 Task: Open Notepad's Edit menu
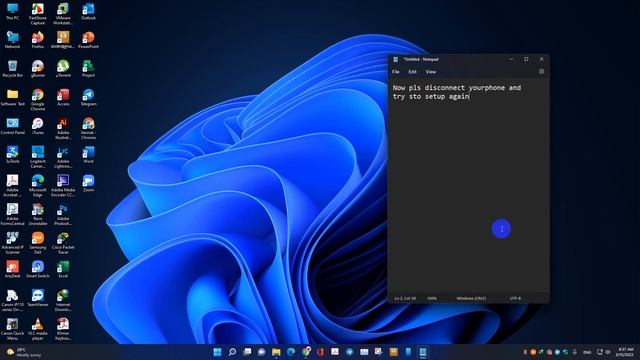pos(412,72)
